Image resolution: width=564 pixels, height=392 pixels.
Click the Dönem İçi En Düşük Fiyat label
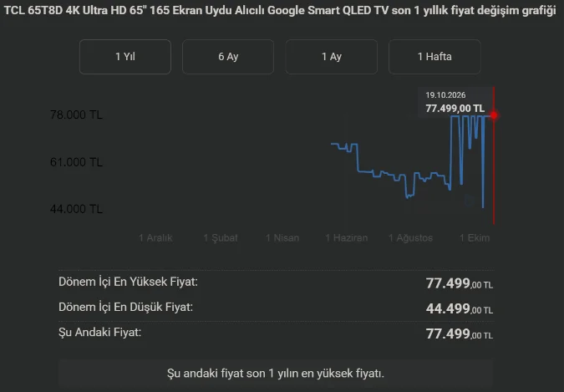[125, 307]
